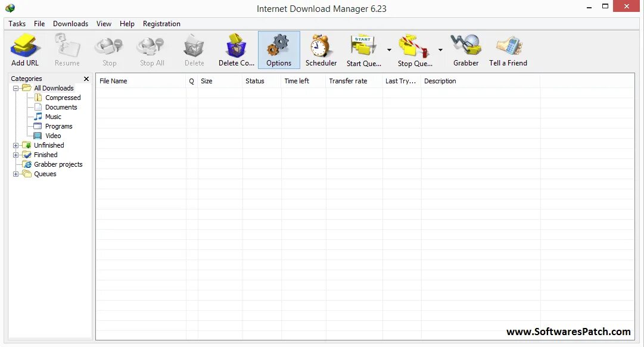The image size is (644, 347).
Task: Click the Add URL toolbar icon
Action: (x=25, y=50)
